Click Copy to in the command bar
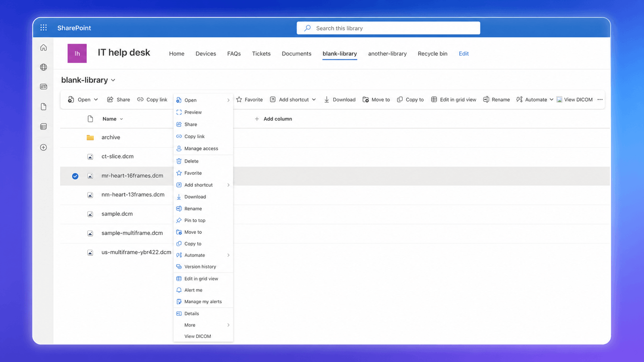This screenshot has width=644, height=362. (x=410, y=99)
